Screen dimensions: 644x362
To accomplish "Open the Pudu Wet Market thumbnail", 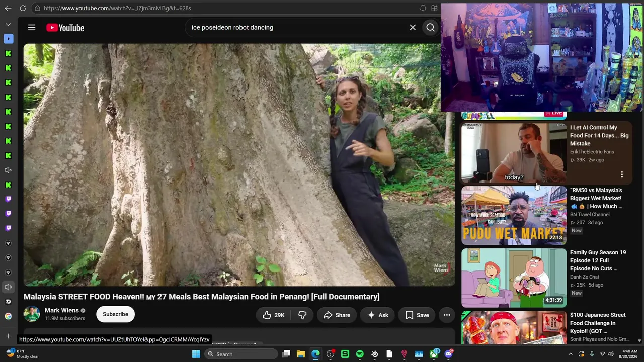I will (514, 216).
